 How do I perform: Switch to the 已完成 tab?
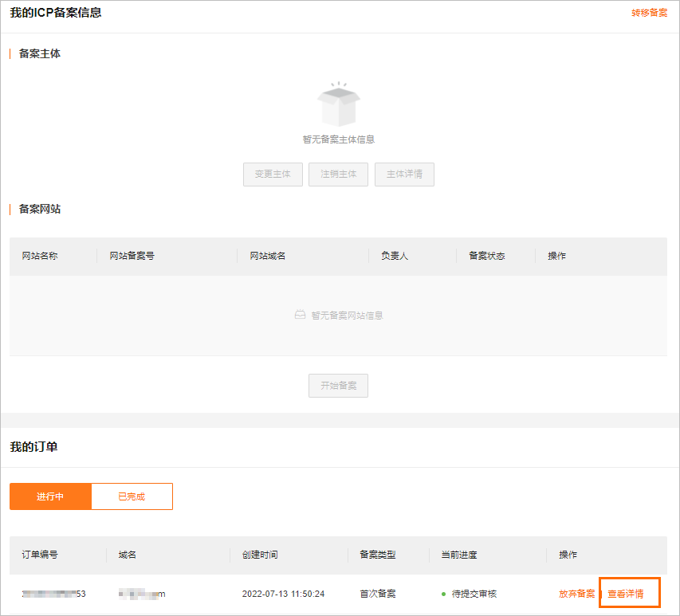(131, 496)
